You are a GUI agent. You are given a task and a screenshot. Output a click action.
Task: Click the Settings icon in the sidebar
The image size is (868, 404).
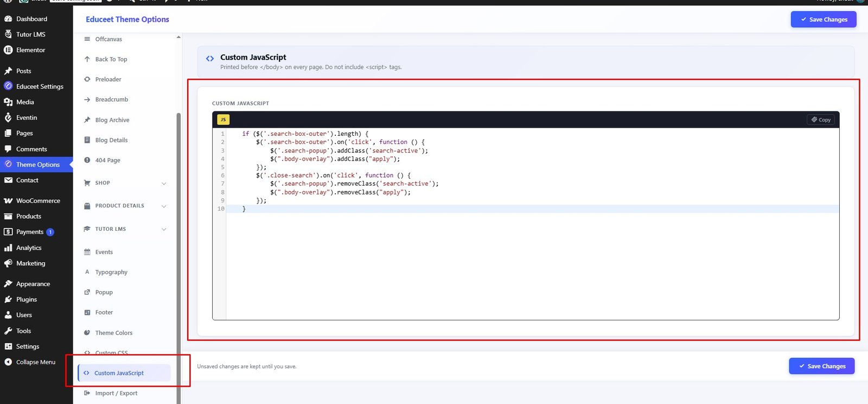(x=8, y=346)
